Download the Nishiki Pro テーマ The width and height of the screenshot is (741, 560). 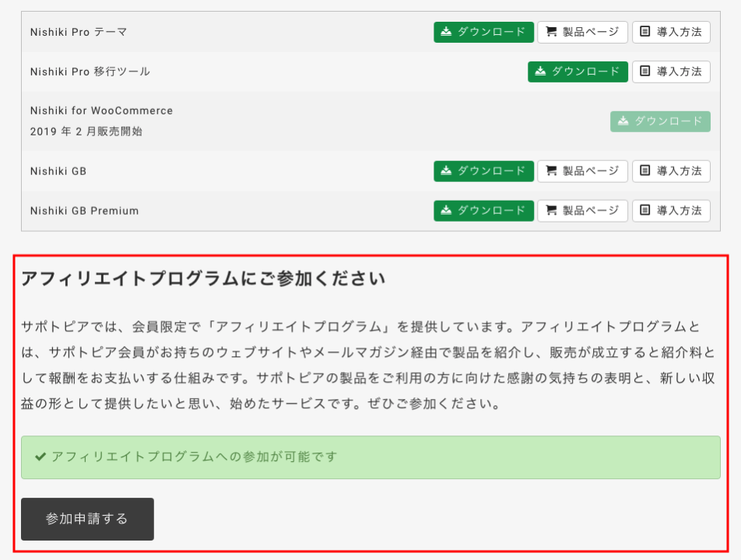click(483, 32)
